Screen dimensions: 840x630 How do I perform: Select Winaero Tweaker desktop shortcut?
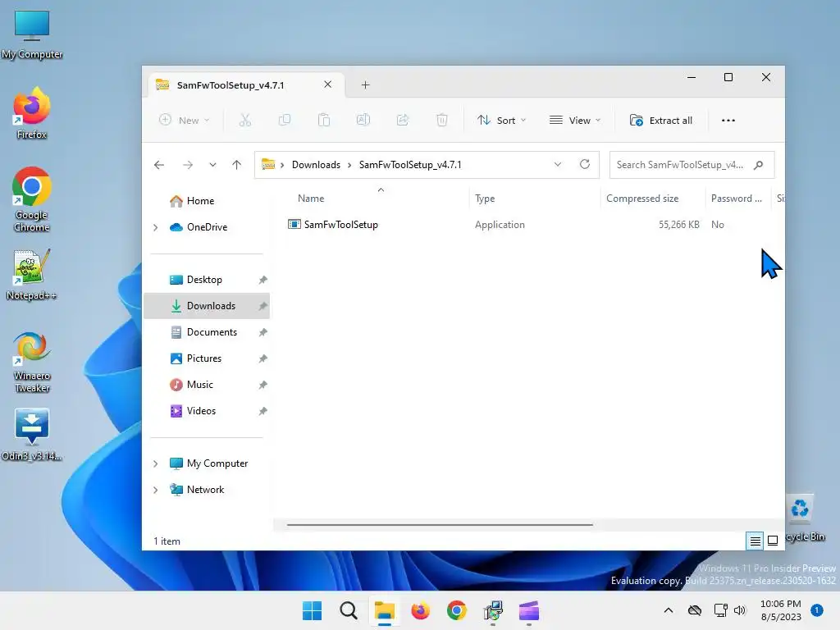pos(32,362)
